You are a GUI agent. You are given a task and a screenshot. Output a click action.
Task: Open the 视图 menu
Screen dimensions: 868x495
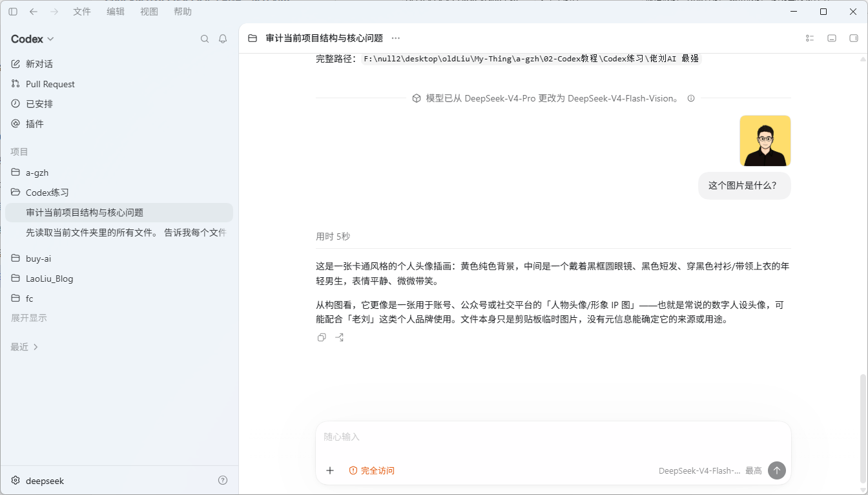(149, 12)
